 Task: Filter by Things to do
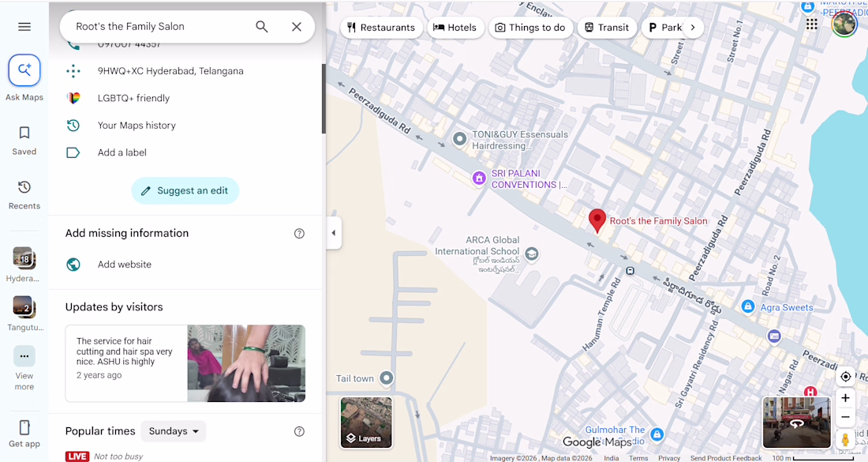530,27
